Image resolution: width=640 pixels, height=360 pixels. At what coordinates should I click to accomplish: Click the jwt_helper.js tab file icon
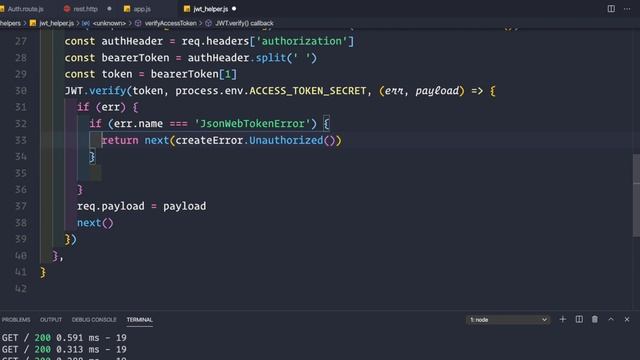pyautogui.click(x=187, y=9)
